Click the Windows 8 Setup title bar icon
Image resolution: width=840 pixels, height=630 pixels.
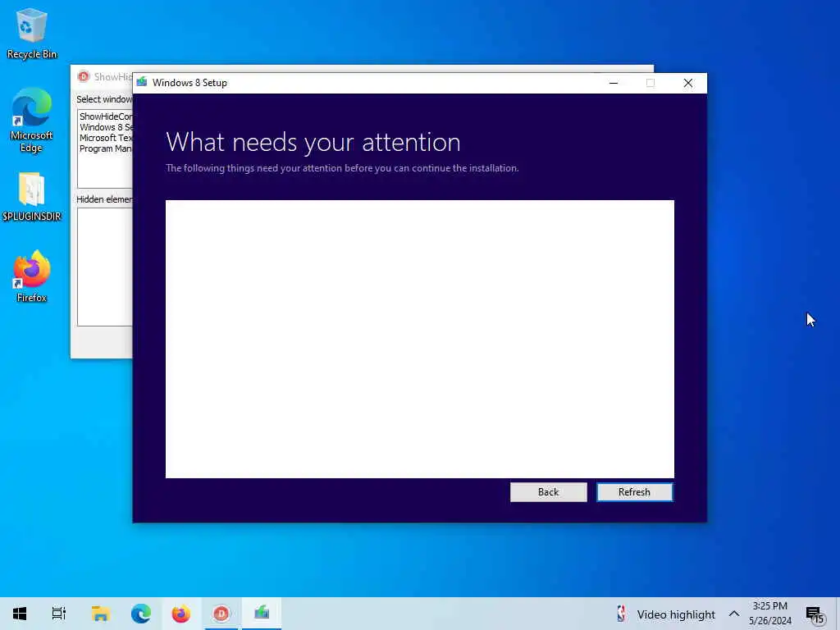[x=142, y=83]
